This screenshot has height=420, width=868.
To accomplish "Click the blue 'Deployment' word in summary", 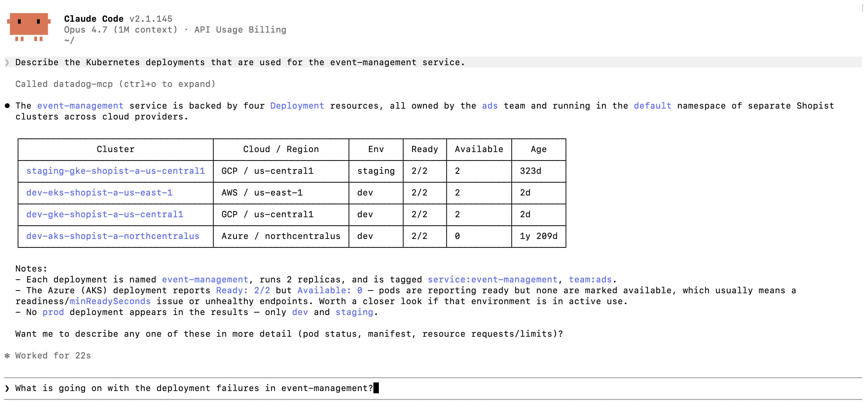I will point(297,106).
